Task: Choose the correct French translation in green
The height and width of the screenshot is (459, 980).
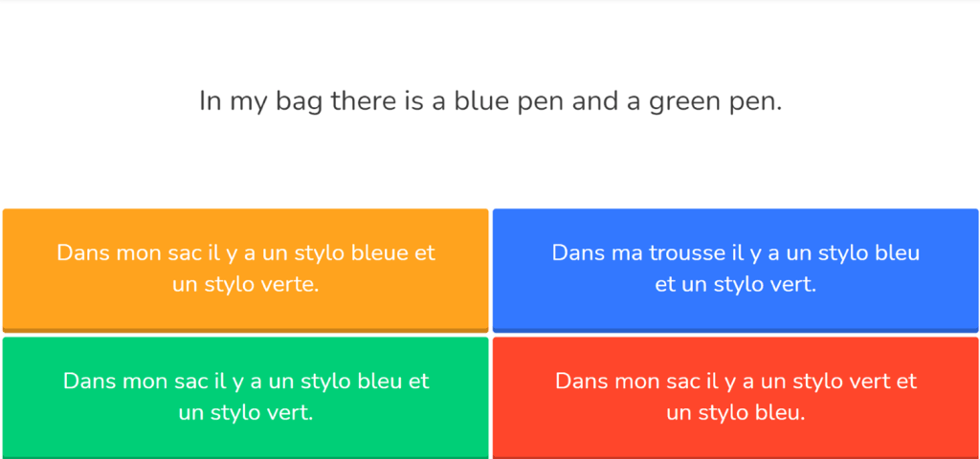Action: tap(245, 397)
